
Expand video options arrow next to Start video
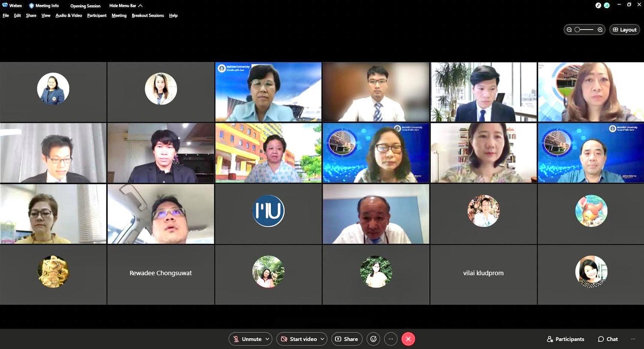coord(322,339)
